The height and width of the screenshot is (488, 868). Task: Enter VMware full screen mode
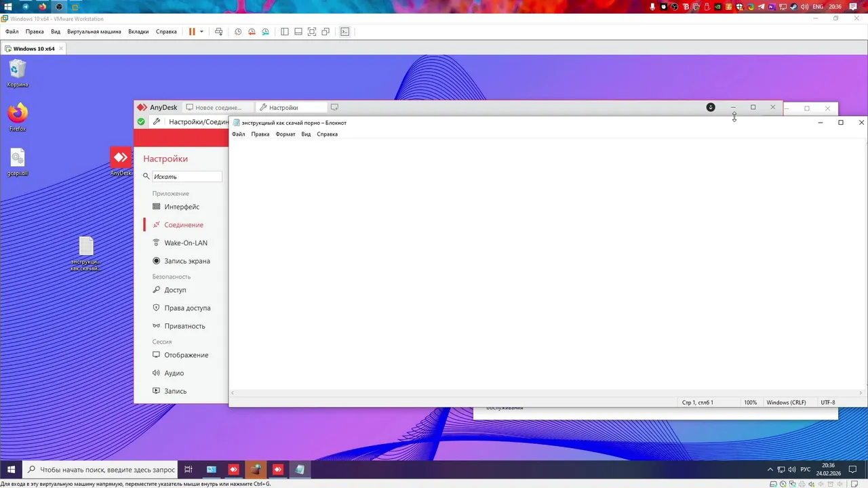click(312, 31)
